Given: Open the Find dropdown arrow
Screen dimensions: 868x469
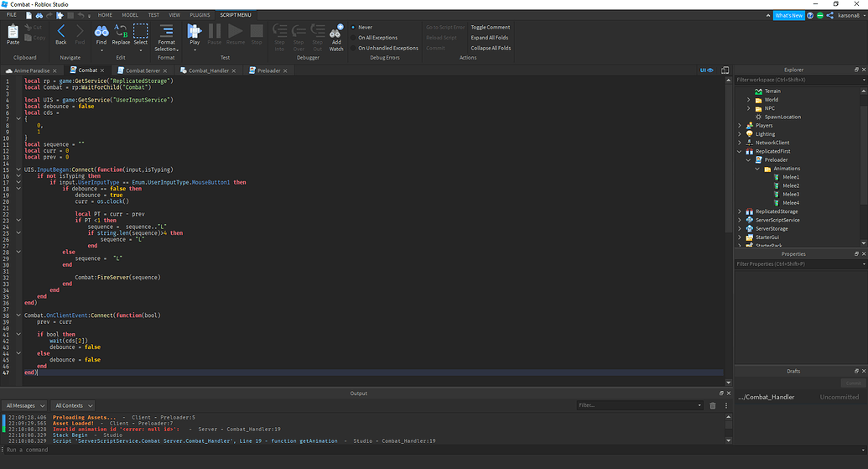Looking at the screenshot, I should (x=101, y=50).
